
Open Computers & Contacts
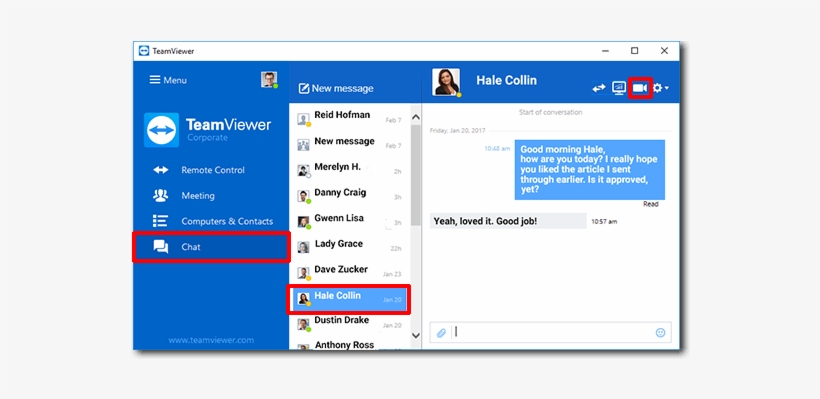point(211,221)
